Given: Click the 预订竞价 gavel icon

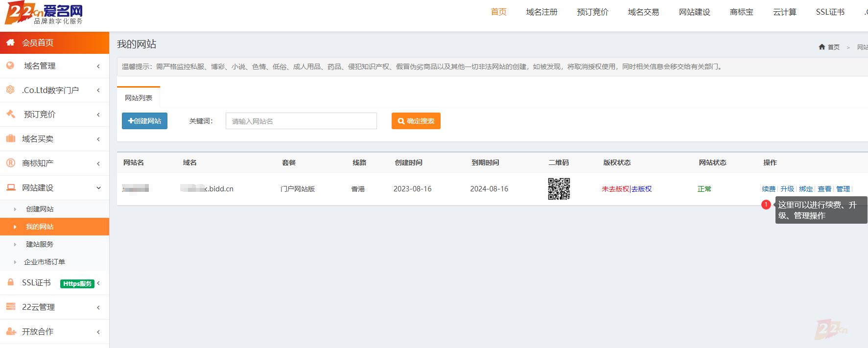Looking at the screenshot, I should pyautogui.click(x=10, y=114).
